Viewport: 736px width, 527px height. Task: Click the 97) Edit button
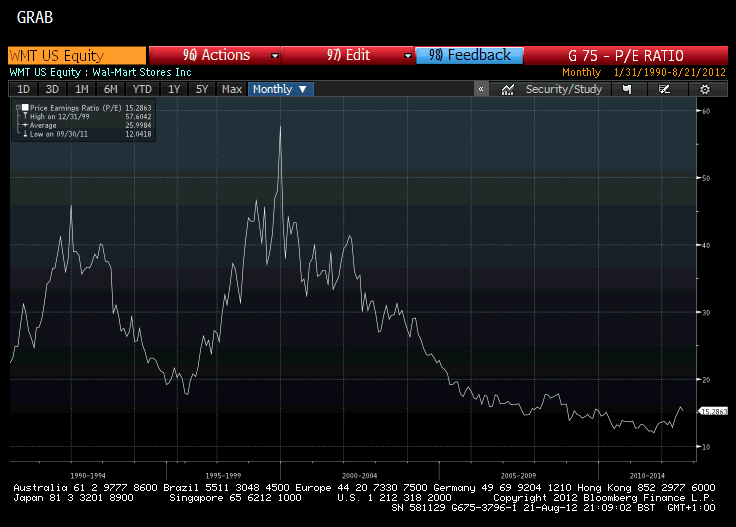348,55
